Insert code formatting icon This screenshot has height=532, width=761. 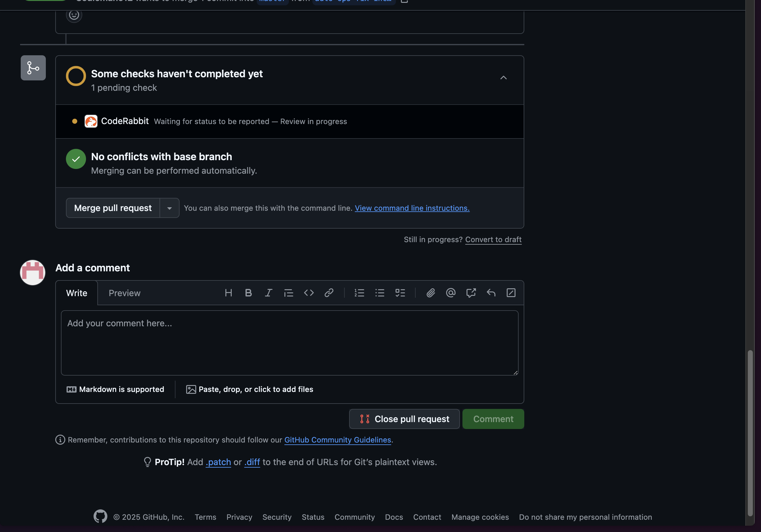(x=309, y=293)
